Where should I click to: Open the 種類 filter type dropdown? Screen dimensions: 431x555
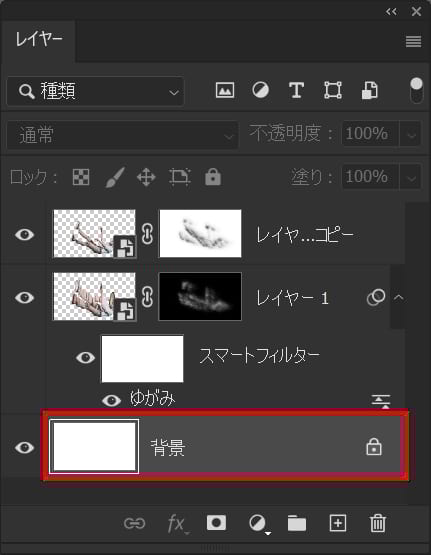(x=95, y=91)
